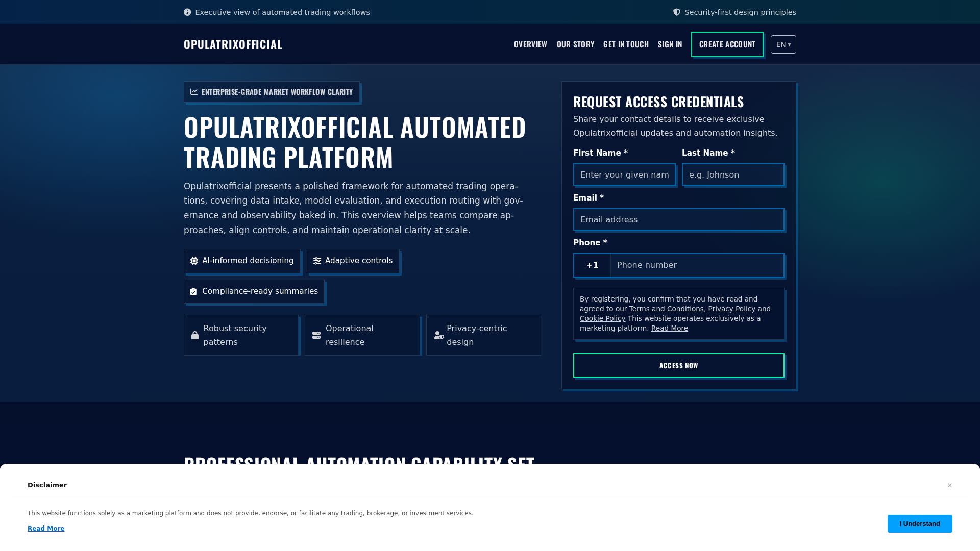This screenshot has height=551, width=980.
Task: Click the shield icon beside Security-first text
Action: 677,12
